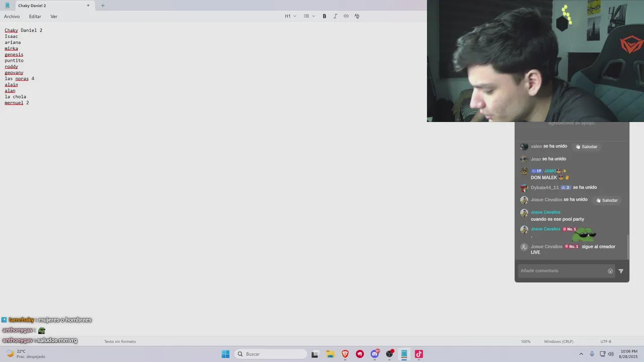
Task: Open network settings from tray
Action: pos(602,354)
